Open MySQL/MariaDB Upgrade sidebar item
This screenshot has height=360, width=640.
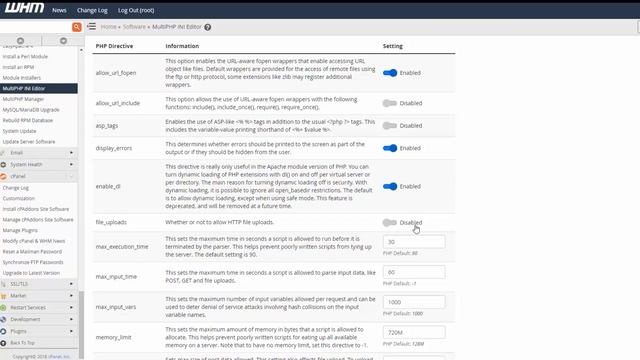coord(31,110)
